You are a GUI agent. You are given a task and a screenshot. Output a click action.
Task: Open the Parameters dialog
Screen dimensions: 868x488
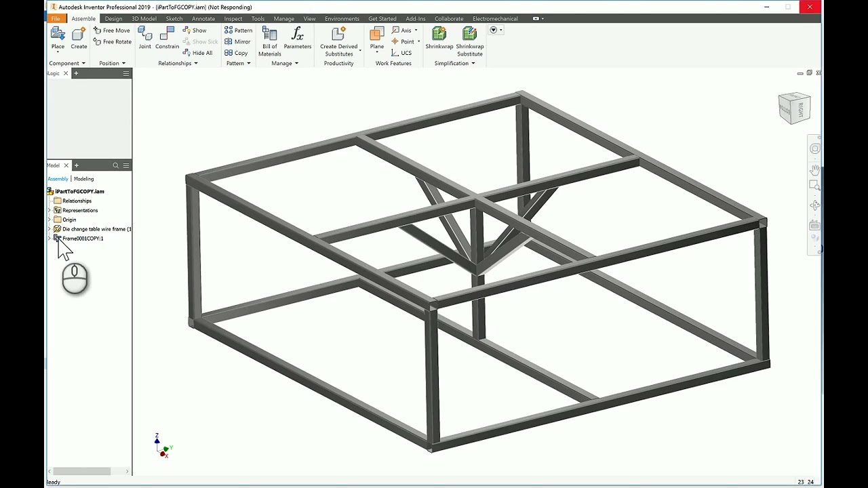click(x=297, y=38)
